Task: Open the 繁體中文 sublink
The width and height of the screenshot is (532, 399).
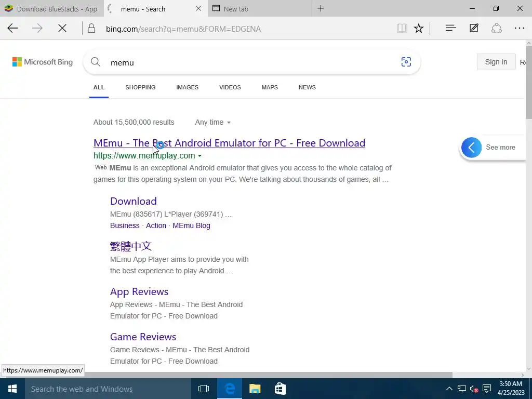Action: [x=131, y=246]
